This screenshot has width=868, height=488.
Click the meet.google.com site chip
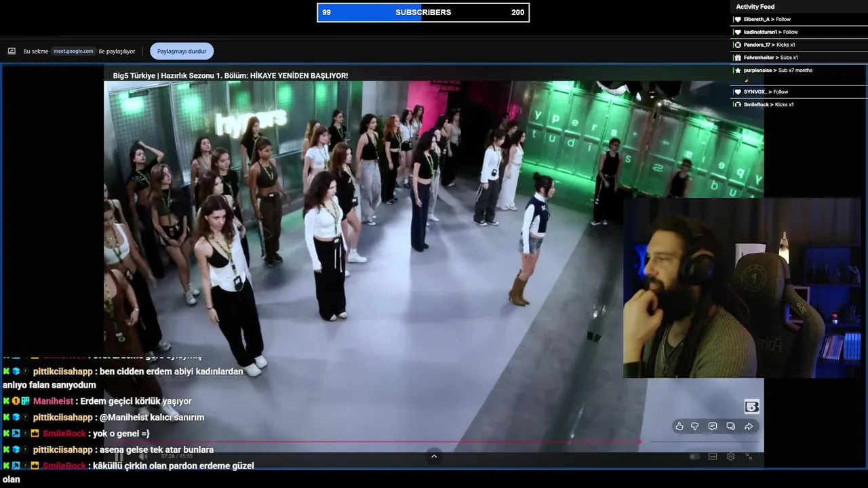click(x=73, y=51)
